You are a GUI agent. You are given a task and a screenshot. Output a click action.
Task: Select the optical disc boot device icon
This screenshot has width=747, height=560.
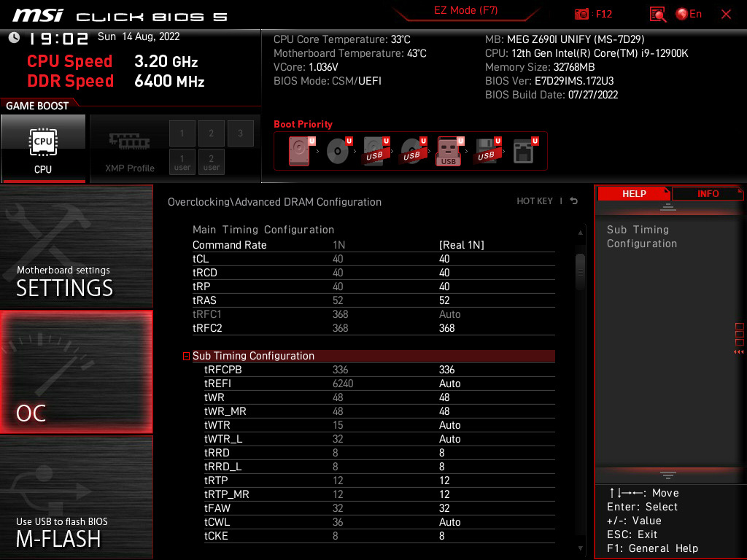pyautogui.click(x=339, y=151)
